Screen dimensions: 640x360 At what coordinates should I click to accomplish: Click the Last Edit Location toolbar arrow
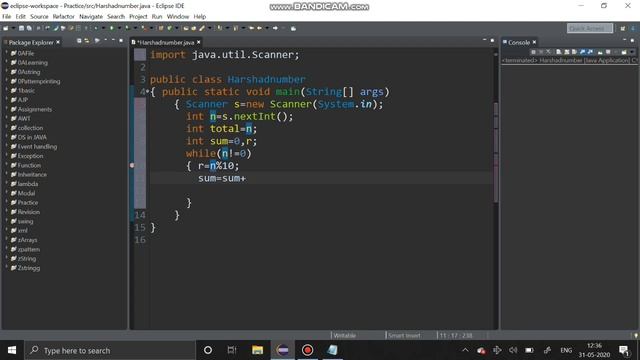point(251,28)
